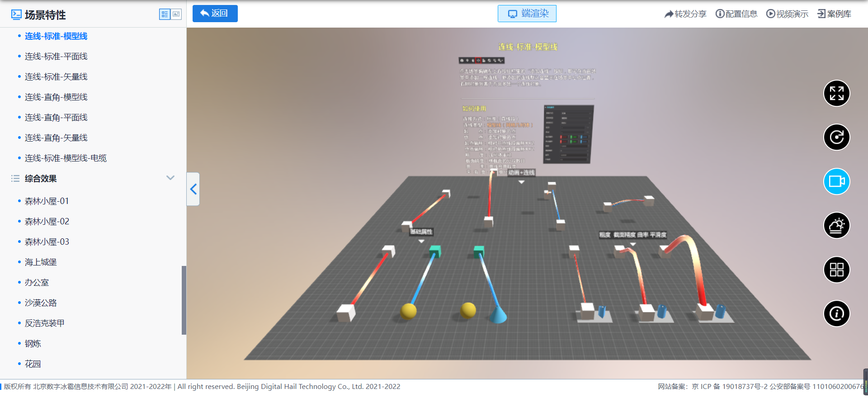Switch sidebar to thumbnail view icon

pos(176,14)
